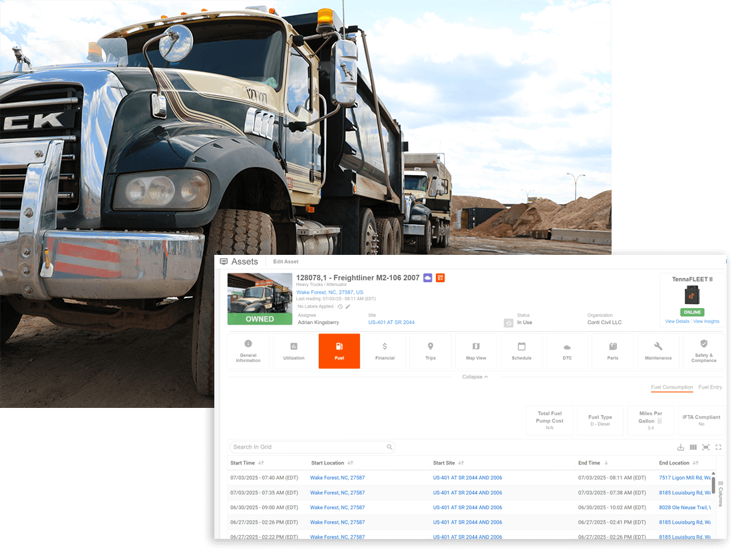Image resolution: width=756 pixels, height=557 pixels.
Task: Open the Edit Asset tab
Action: pyautogui.click(x=285, y=261)
